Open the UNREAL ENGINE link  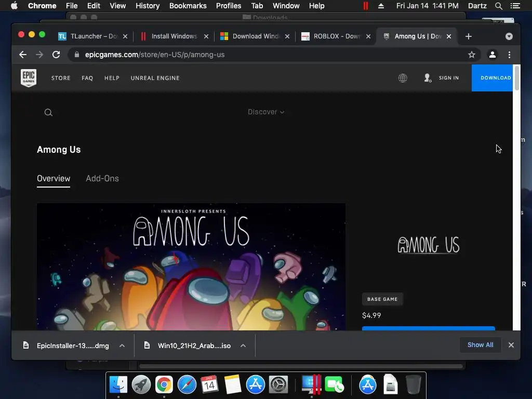155,78
